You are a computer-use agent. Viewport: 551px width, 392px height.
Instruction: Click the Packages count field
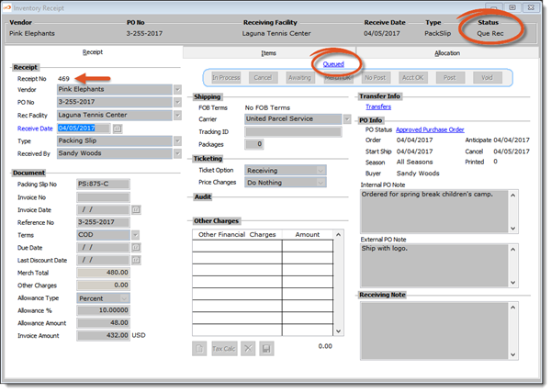[x=254, y=144]
